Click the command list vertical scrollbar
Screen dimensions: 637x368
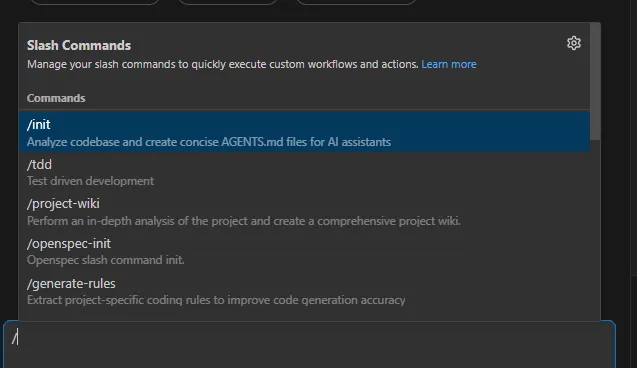coord(595,81)
